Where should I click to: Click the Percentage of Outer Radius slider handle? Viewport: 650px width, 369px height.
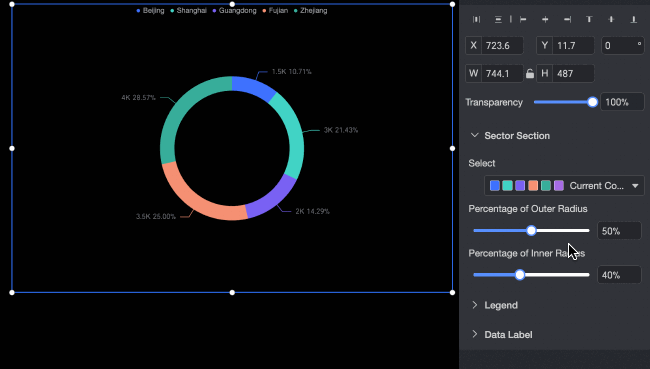531,231
